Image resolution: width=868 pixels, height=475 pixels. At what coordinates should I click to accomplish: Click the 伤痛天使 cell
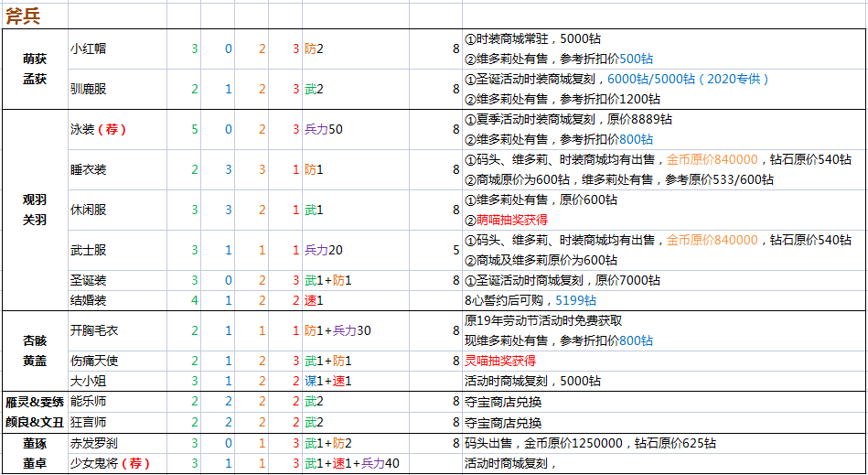click(117, 361)
